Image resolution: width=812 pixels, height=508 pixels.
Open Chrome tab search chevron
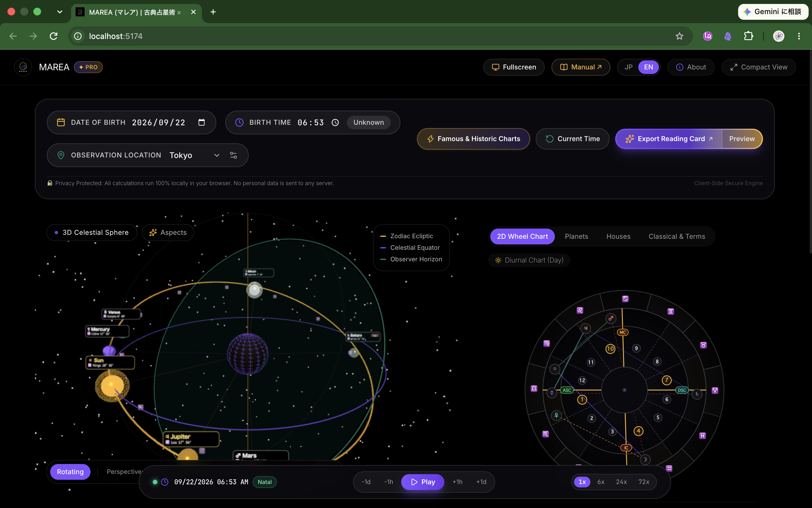pyautogui.click(x=60, y=12)
